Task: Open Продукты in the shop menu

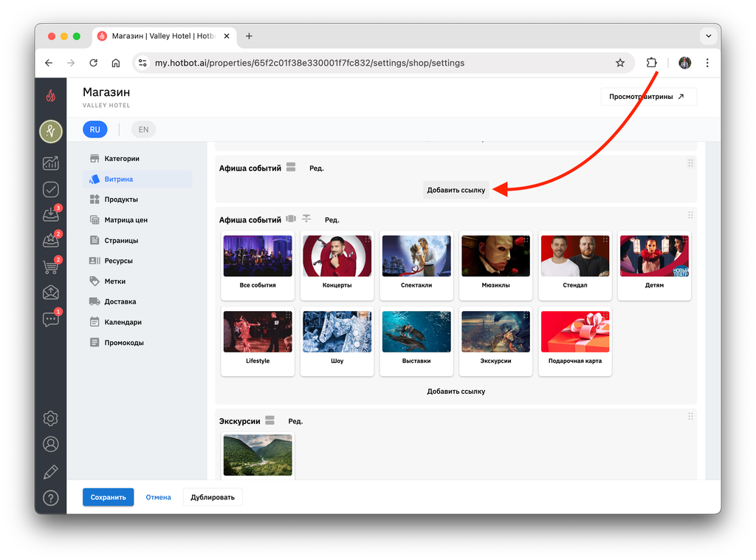Action: coord(137,199)
